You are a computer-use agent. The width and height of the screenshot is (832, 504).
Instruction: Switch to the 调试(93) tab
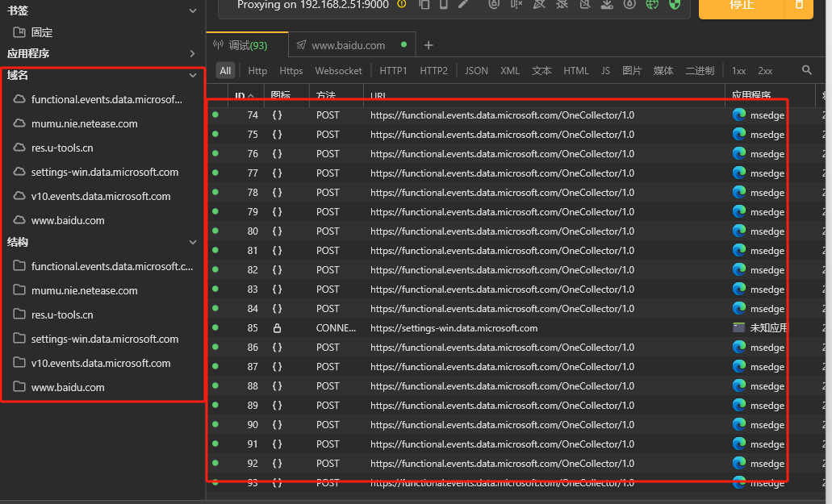[x=247, y=45]
